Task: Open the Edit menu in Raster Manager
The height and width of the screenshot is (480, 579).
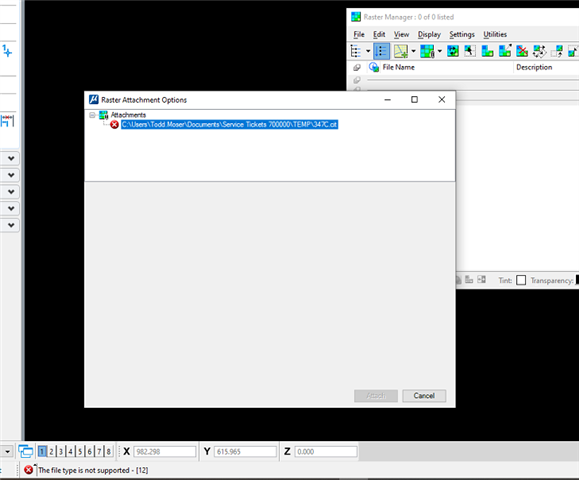Action: 379,34
